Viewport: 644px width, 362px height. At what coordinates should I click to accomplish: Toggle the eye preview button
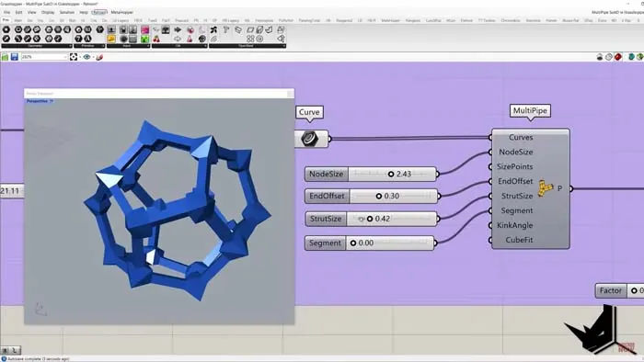coord(86,57)
